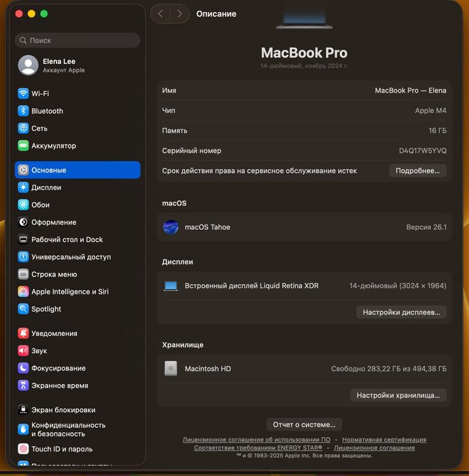Click the sun icon for Дисплеи

pyautogui.click(x=23, y=187)
